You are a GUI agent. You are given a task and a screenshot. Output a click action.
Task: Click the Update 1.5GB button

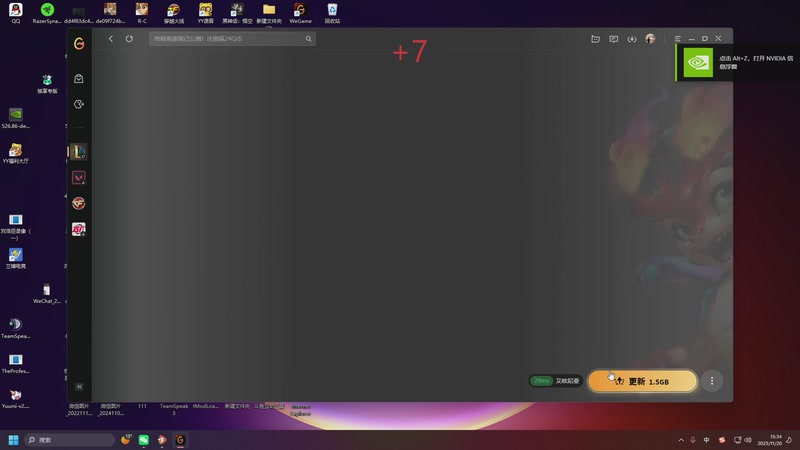[x=642, y=381]
